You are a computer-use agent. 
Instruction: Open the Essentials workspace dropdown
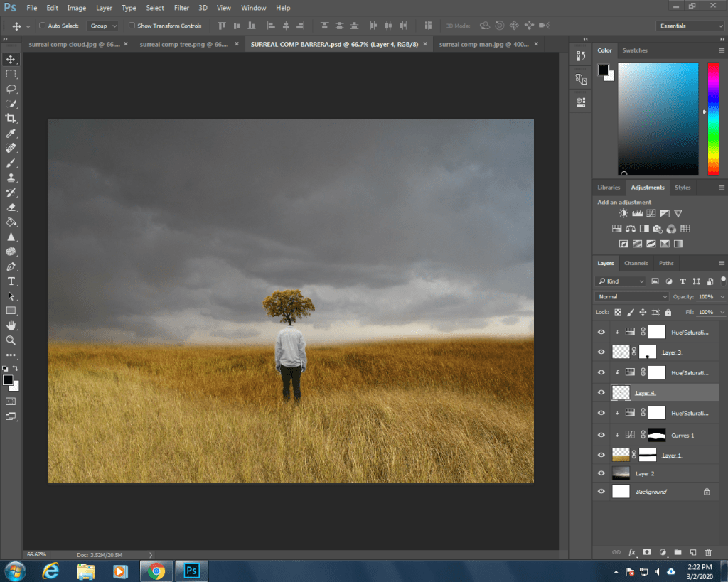(x=690, y=26)
